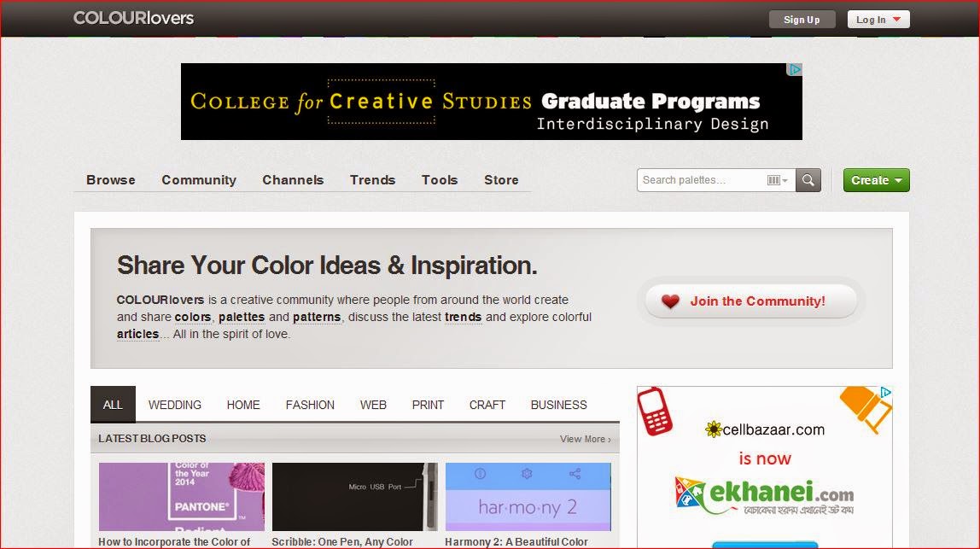Click the Join the Community! button
The height and width of the screenshot is (549, 980).
pos(750,301)
